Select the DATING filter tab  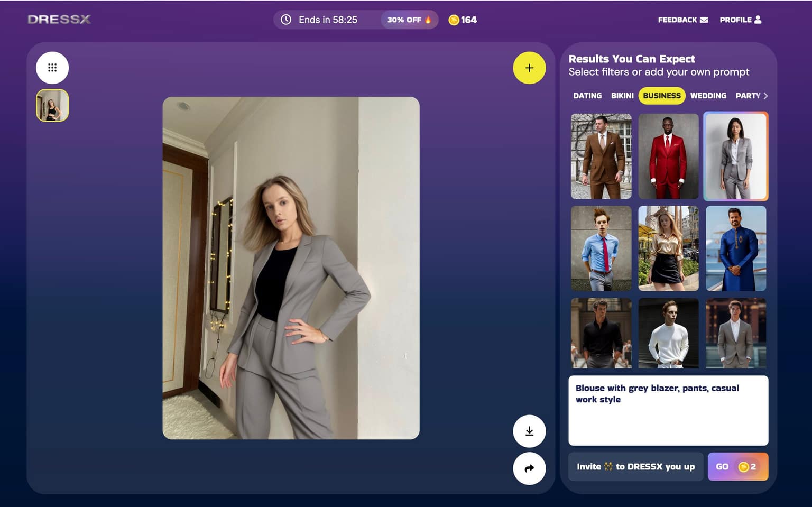coord(587,96)
